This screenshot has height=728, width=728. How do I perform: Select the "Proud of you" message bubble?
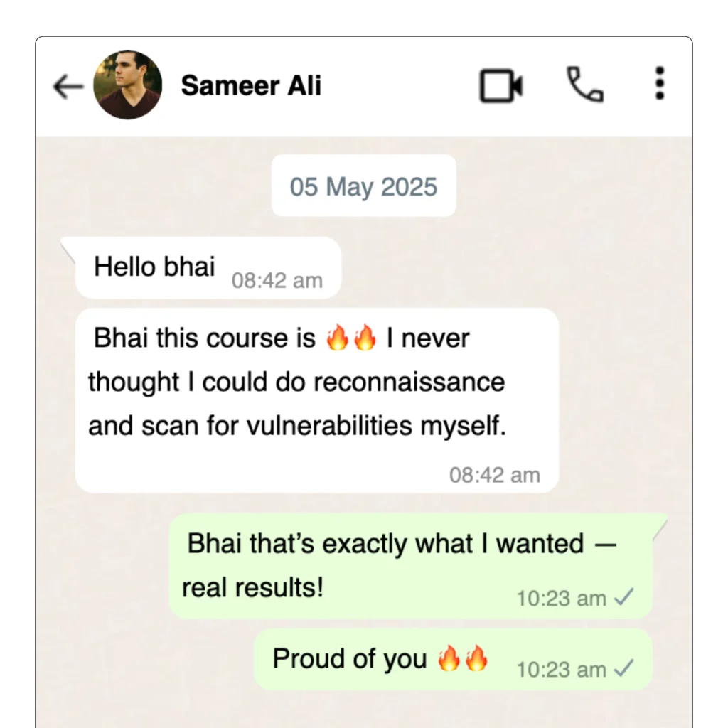point(453,659)
